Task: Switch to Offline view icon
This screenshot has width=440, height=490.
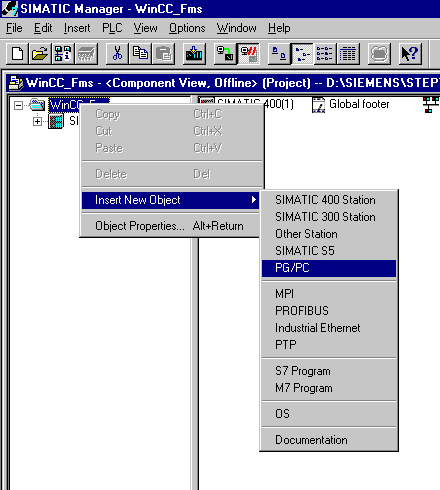Action: (248, 54)
